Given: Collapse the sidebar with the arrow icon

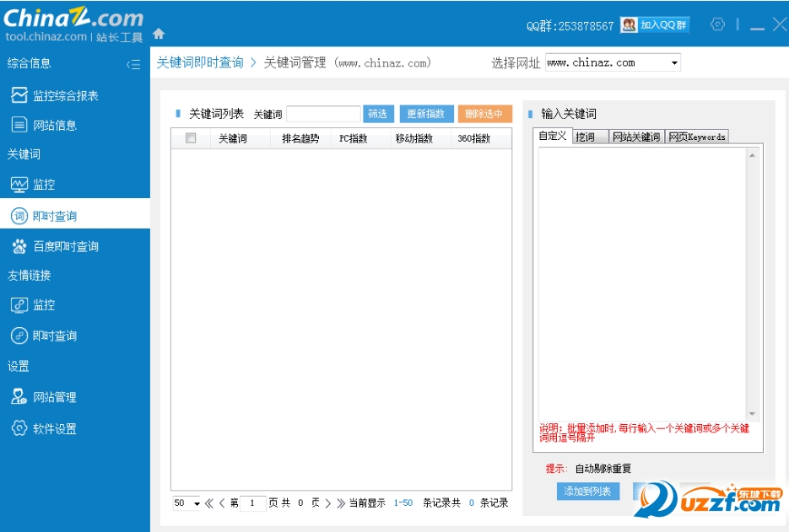Looking at the screenshot, I should [x=133, y=64].
